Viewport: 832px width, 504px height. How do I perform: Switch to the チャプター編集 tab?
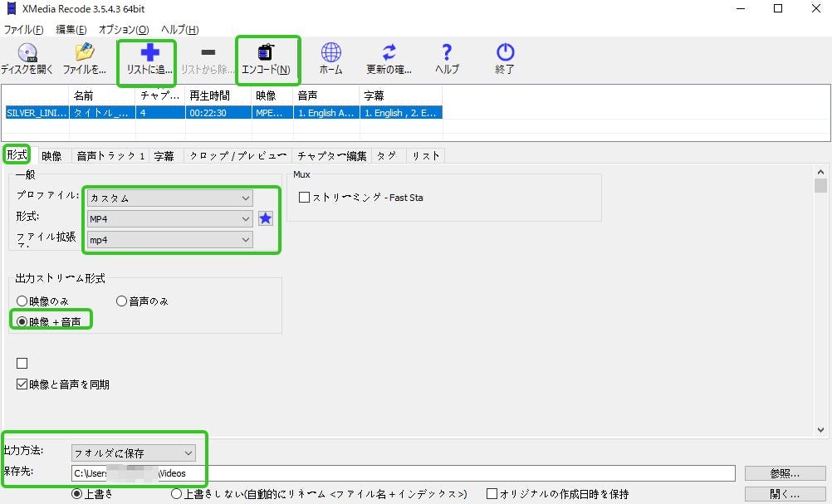click(x=331, y=156)
